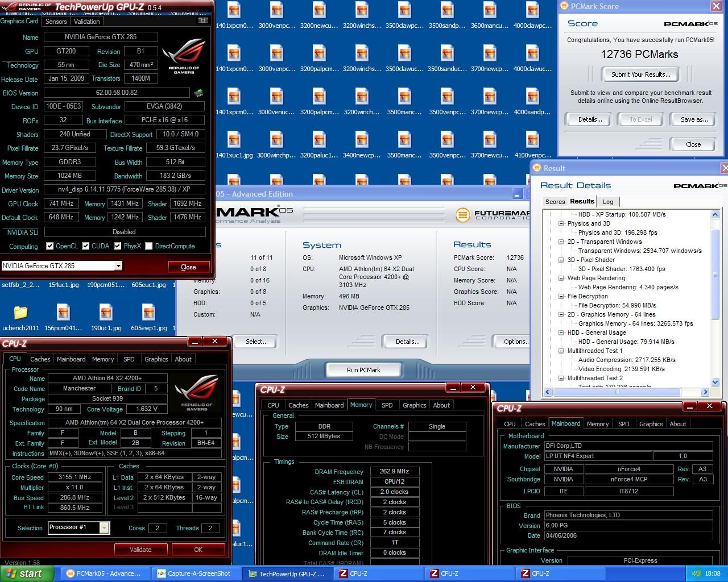Click the Select... button in PCMark05

point(257,342)
